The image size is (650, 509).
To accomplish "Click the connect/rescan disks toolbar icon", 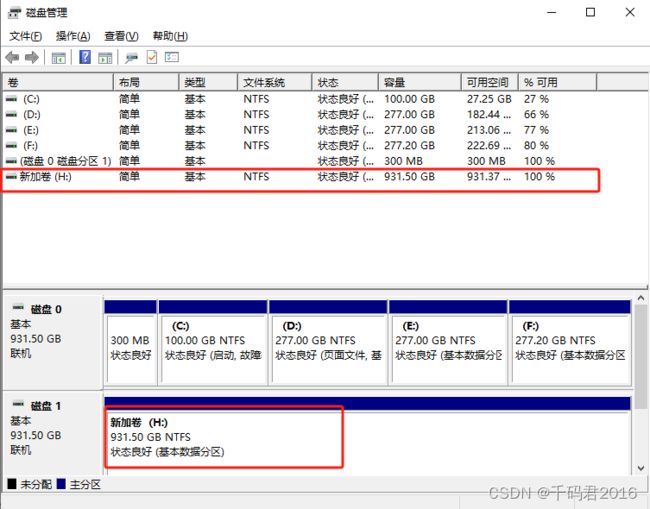I will pos(131,58).
